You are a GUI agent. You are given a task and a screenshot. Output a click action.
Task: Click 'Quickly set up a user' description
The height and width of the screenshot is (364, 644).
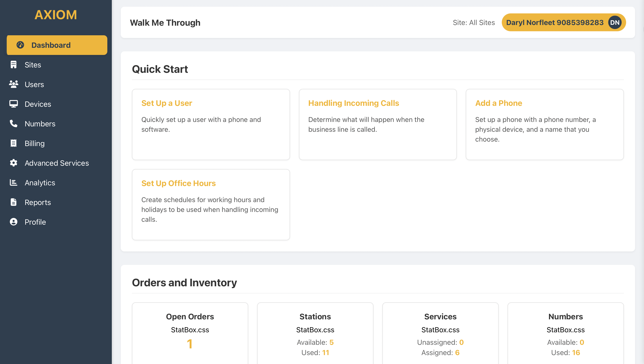pos(201,125)
